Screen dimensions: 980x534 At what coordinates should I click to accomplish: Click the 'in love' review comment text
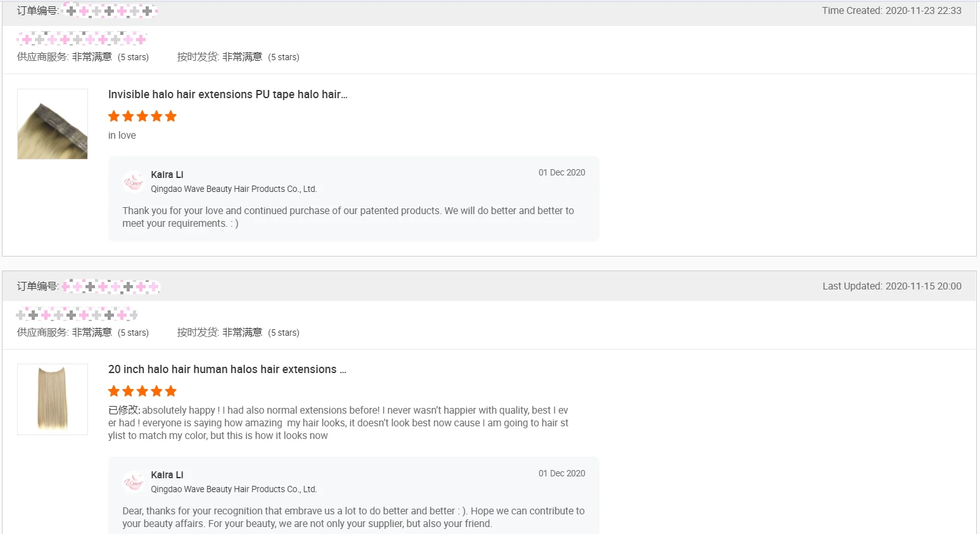[x=122, y=136]
